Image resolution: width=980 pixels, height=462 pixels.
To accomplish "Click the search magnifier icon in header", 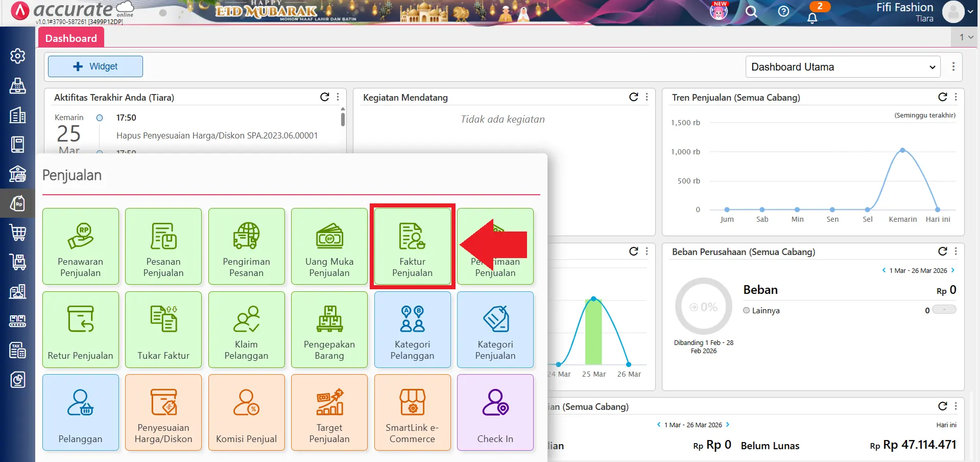I will 751,12.
